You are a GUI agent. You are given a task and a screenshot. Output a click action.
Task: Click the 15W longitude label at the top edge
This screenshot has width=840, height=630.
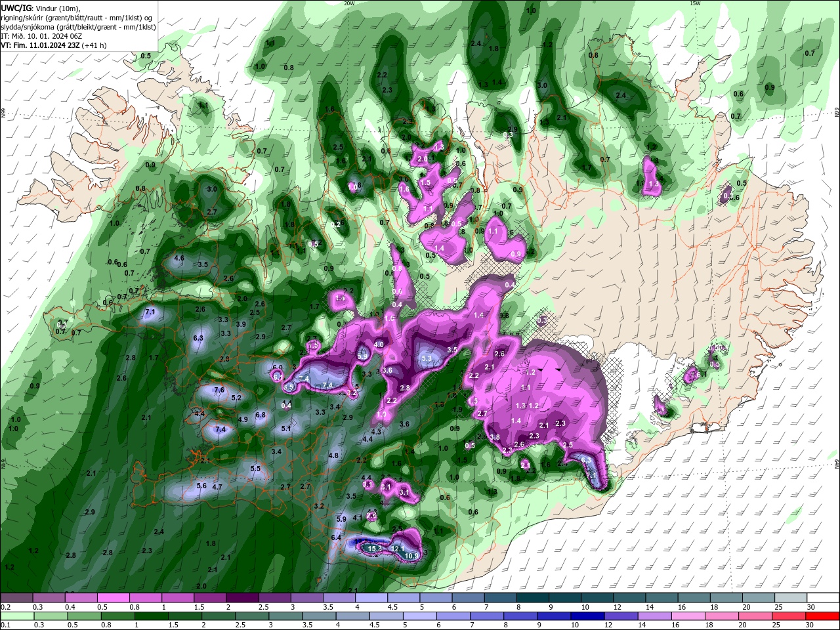[695, 3]
